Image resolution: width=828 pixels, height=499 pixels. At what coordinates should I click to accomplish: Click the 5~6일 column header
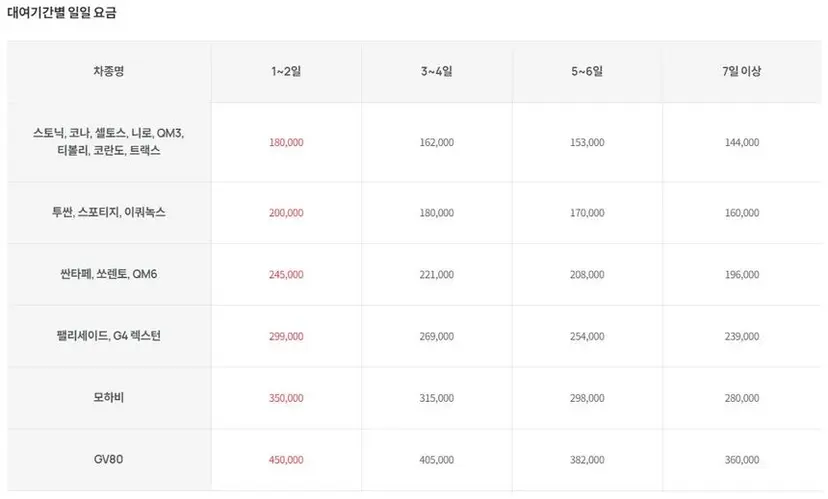tap(587, 71)
